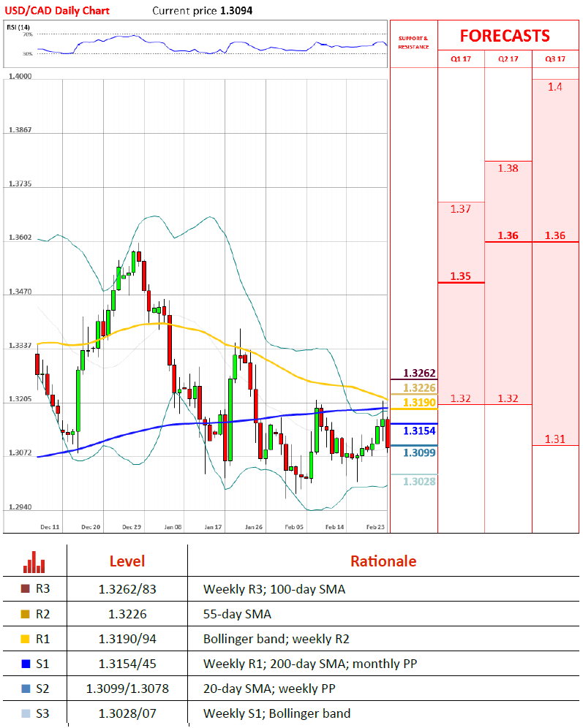This screenshot has height=728, width=583.
Task: Select the R2 gold color swatch
Action: [26, 614]
